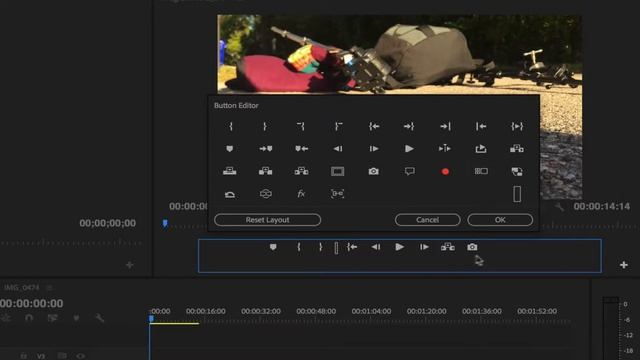
Task: Click the 00:00:32:00 mark on timeline ruler
Action: pos(261,311)
